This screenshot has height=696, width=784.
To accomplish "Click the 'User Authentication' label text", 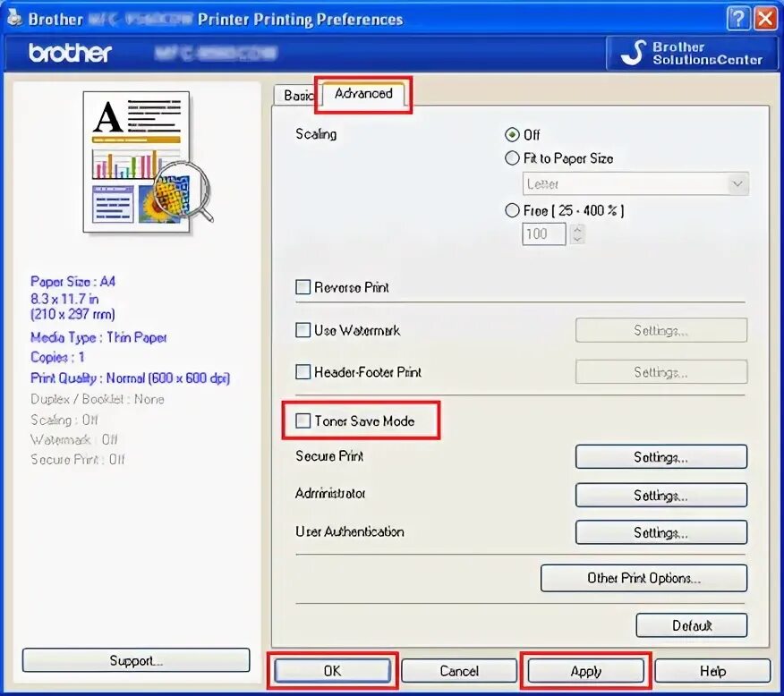I will point(350,531).
